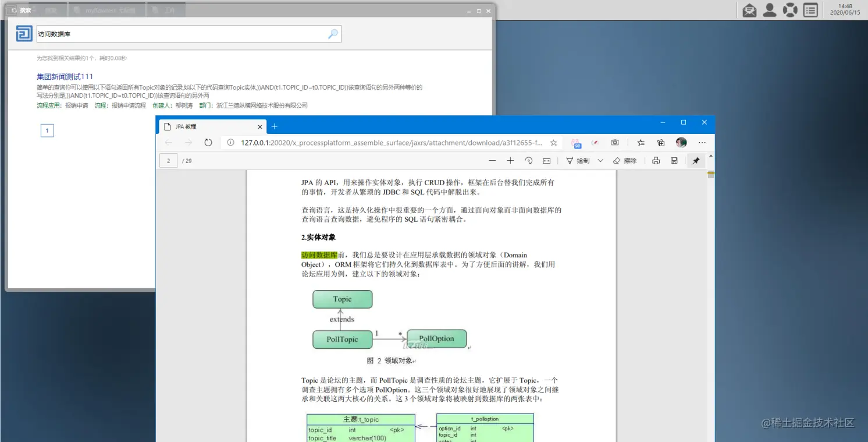Start a web capture with the camera icon
Screen dimensions: 868x442
tap(615, 142)
